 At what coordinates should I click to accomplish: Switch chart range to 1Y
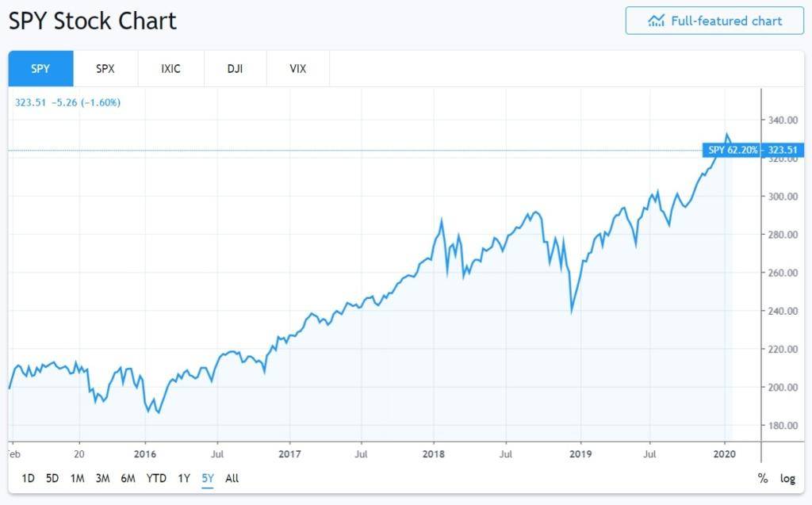click(184, 478)
